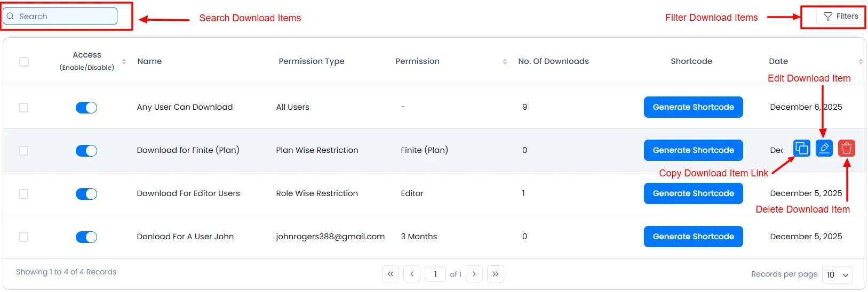
Task: Click the All Users permission type cell
Action: (x=292, y=107)
